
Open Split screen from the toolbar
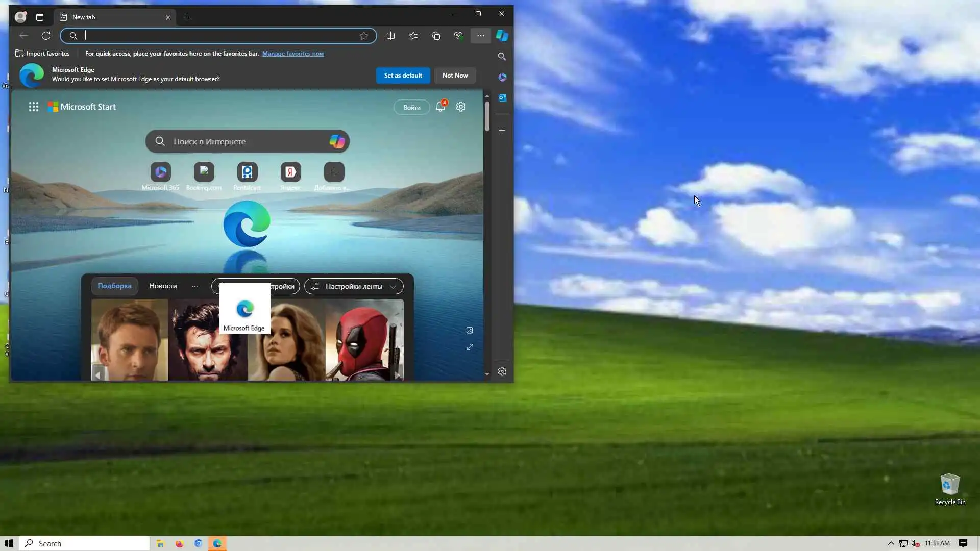click(x=390, y=36)
